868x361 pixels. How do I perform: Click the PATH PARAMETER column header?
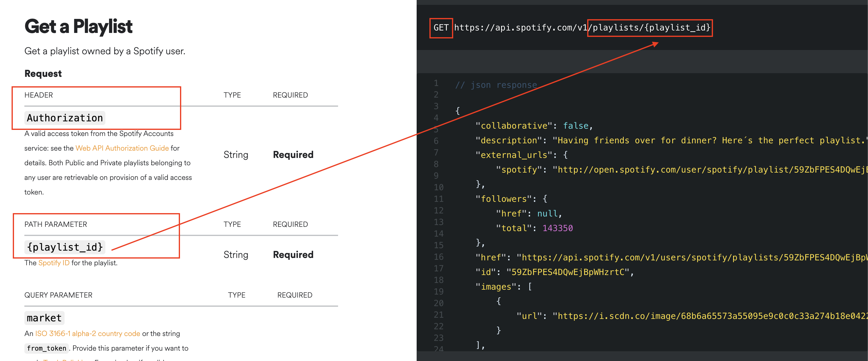pos(56,224)
